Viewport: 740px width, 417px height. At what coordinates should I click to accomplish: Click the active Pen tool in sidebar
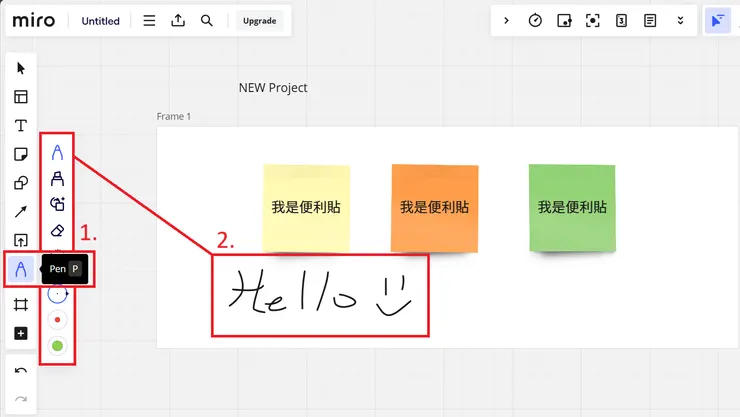tap(21, 270)
